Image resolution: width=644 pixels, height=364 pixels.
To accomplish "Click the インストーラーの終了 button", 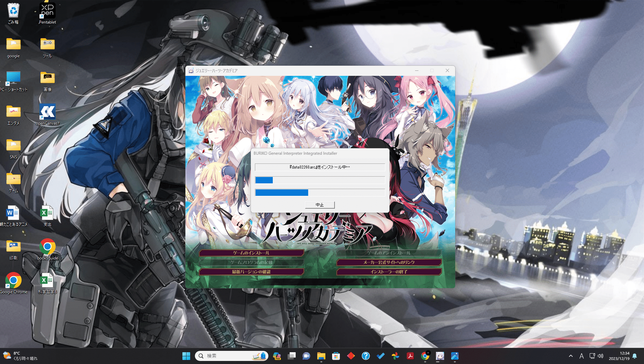I will click(389, 272).
